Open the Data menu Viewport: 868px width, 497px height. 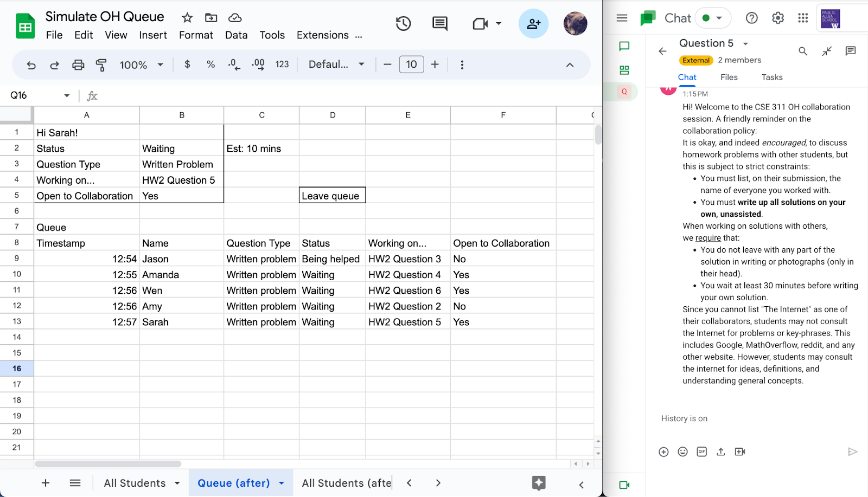[x=236, y=35]
